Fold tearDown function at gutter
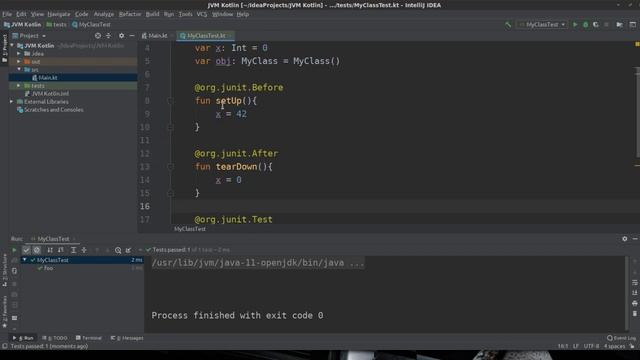This screenshot has width=640, height=360. pos(171,167)
